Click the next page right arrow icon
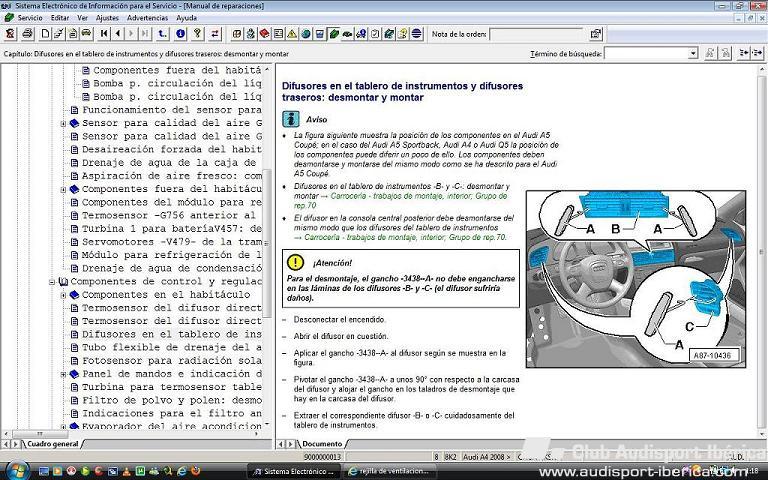The width and height of the screenshot is (768, 480). tap(131, 34)
